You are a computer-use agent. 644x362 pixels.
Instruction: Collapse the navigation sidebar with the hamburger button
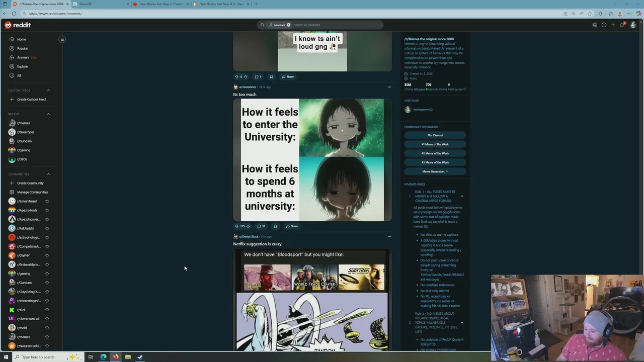[62, 39]
